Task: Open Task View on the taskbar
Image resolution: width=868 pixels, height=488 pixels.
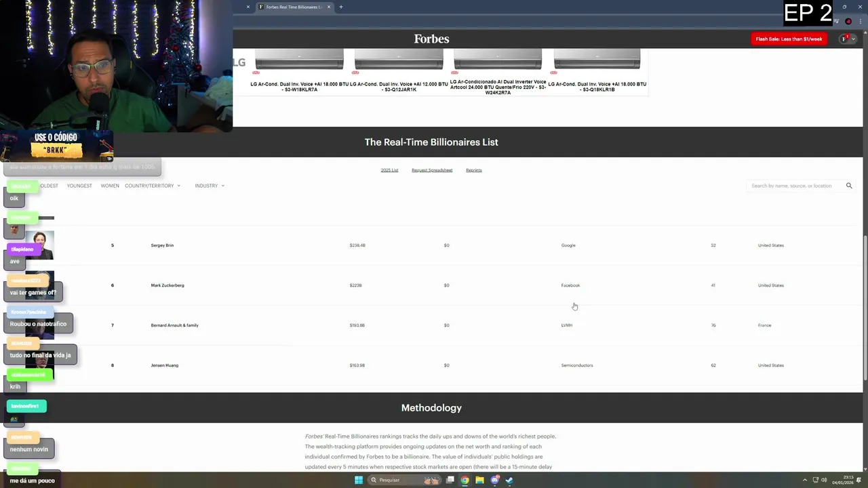Action: [x=450, y=480]
